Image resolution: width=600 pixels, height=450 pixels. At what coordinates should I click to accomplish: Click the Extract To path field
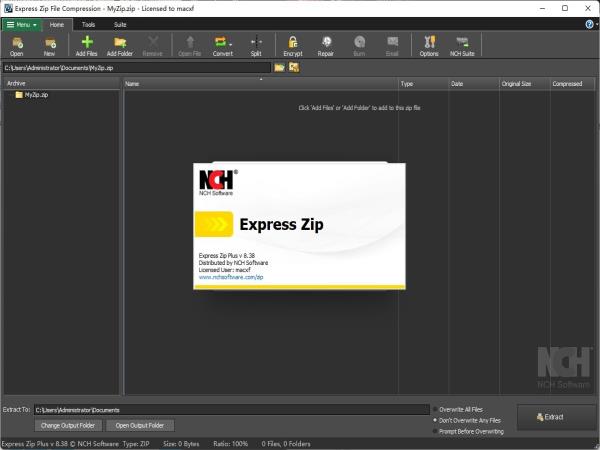tap(232, 410)
